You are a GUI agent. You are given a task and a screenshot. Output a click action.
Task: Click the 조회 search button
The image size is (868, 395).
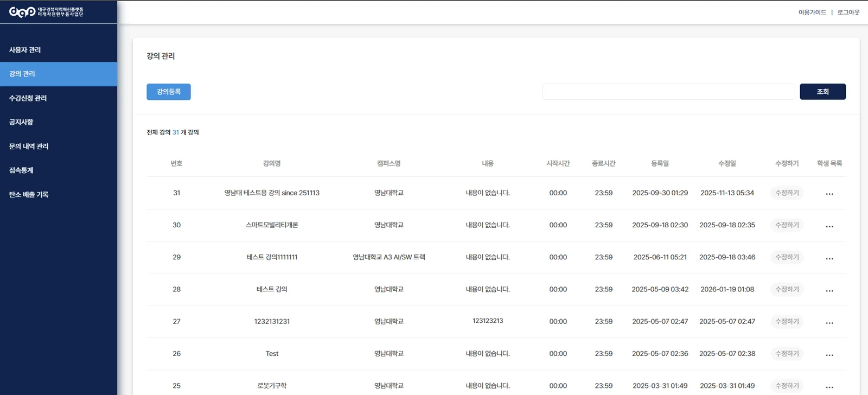822,92
